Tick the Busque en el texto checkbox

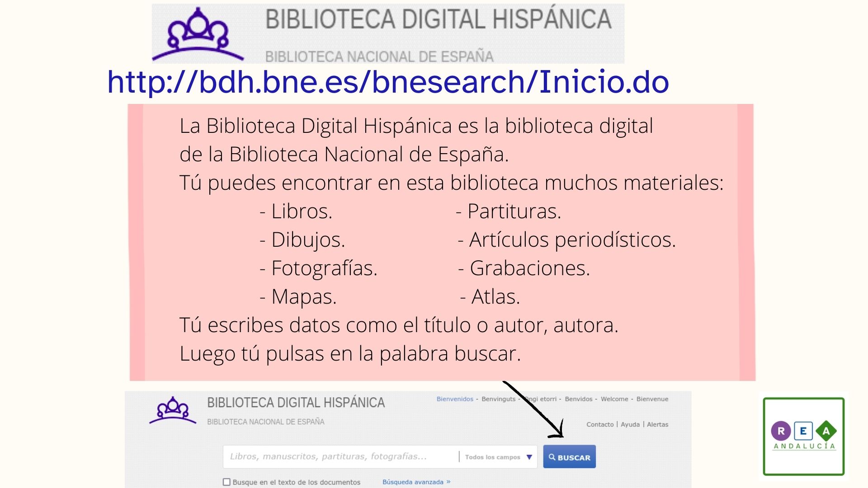pyautogui.click(x=226, y=482)
